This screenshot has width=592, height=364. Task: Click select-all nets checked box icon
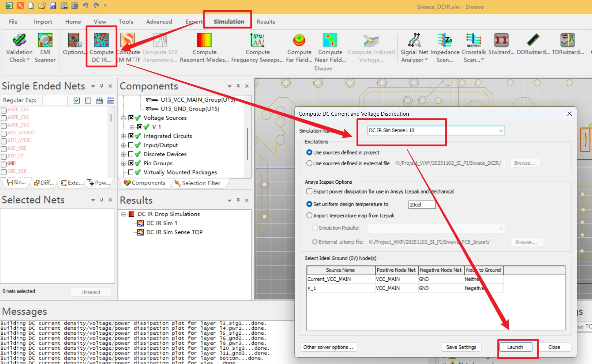coord(77,100)
